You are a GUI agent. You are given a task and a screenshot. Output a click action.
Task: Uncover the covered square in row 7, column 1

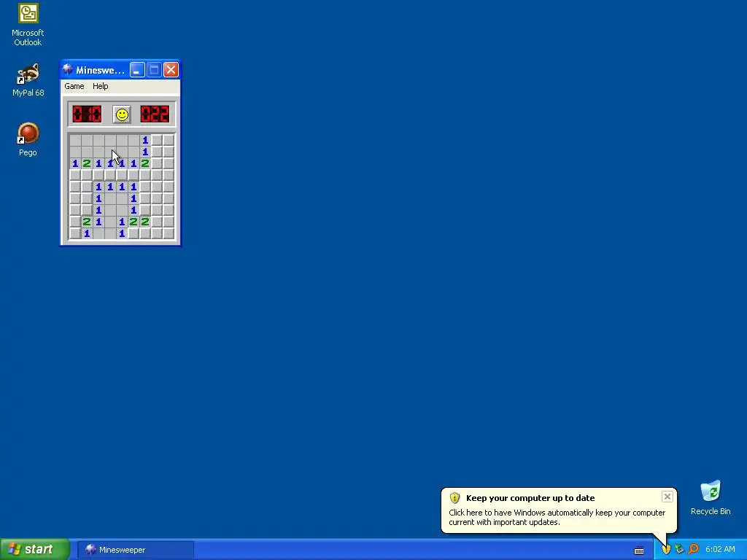(x=75, y=210)
